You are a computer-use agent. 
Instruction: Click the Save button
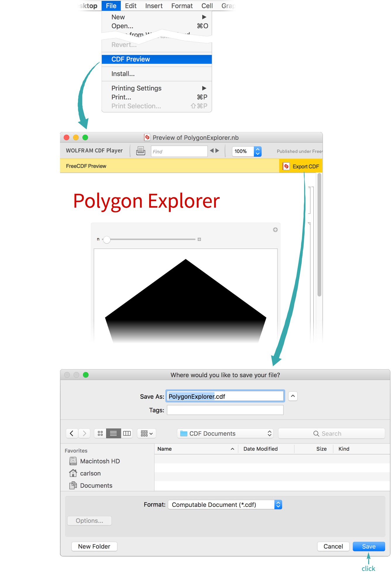point(369,546)
